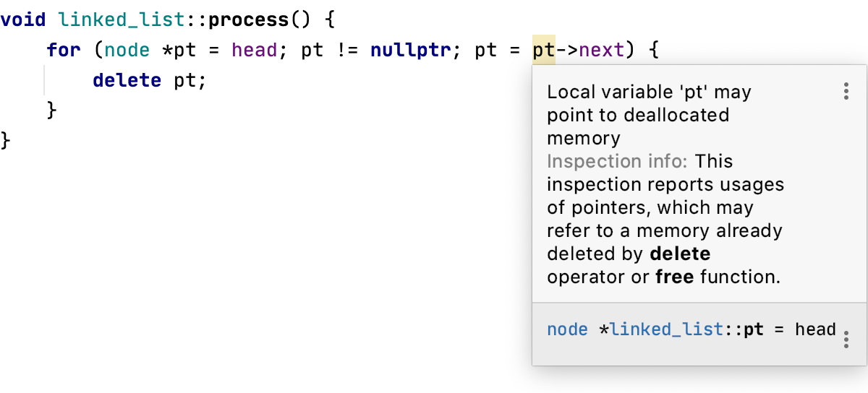Open the more options menu beside the warning message

click(x=846, y=91)
